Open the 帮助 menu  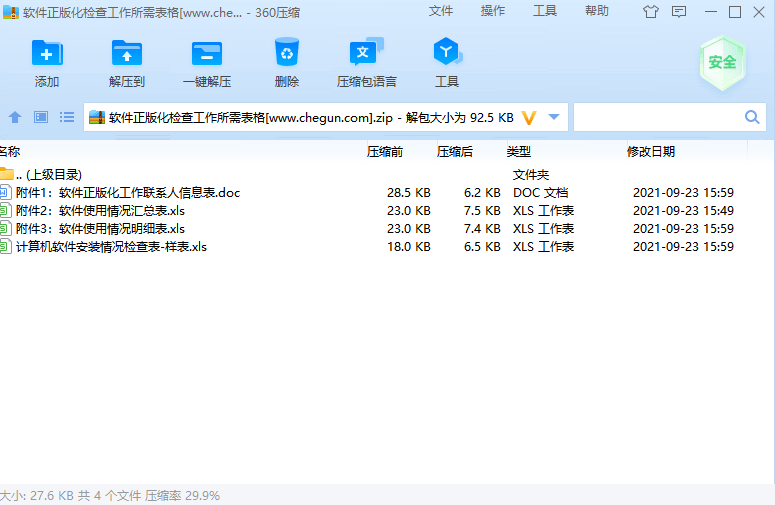coord(597,11)
